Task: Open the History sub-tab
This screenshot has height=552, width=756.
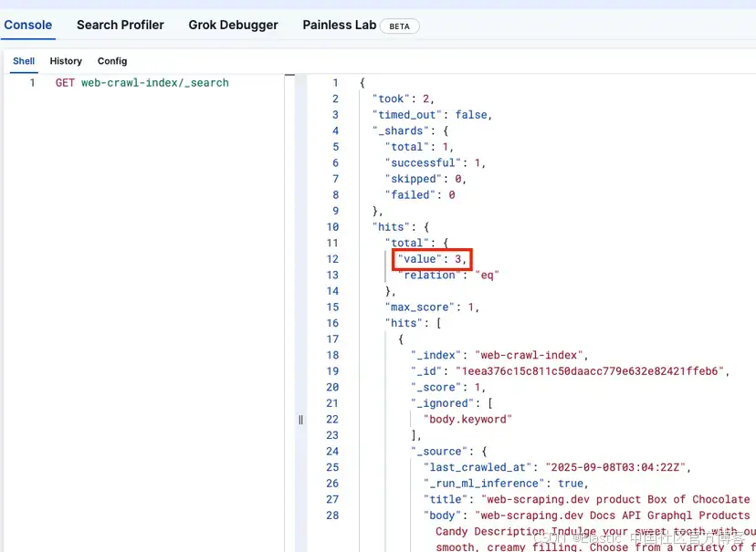Action: [x=66, y=61]
